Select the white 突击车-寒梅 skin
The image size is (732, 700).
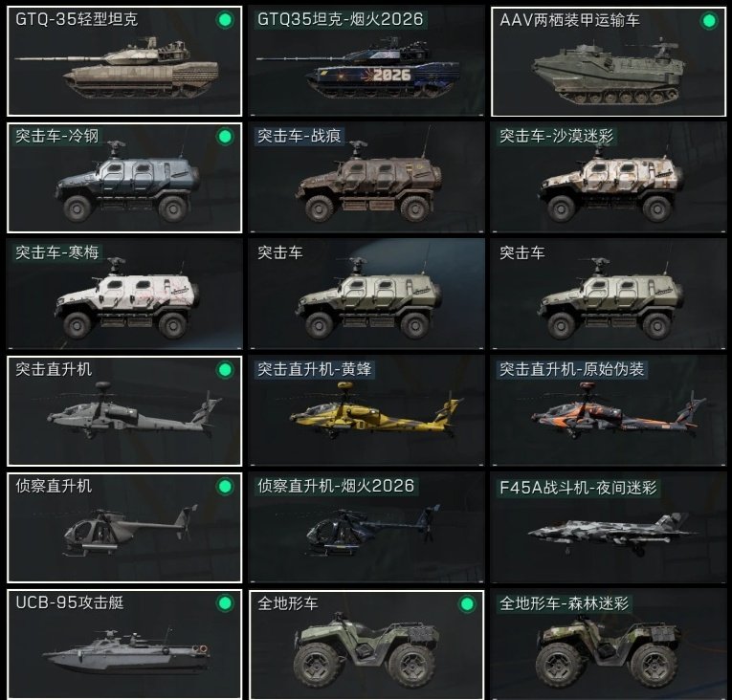click(x=124, y=295)
